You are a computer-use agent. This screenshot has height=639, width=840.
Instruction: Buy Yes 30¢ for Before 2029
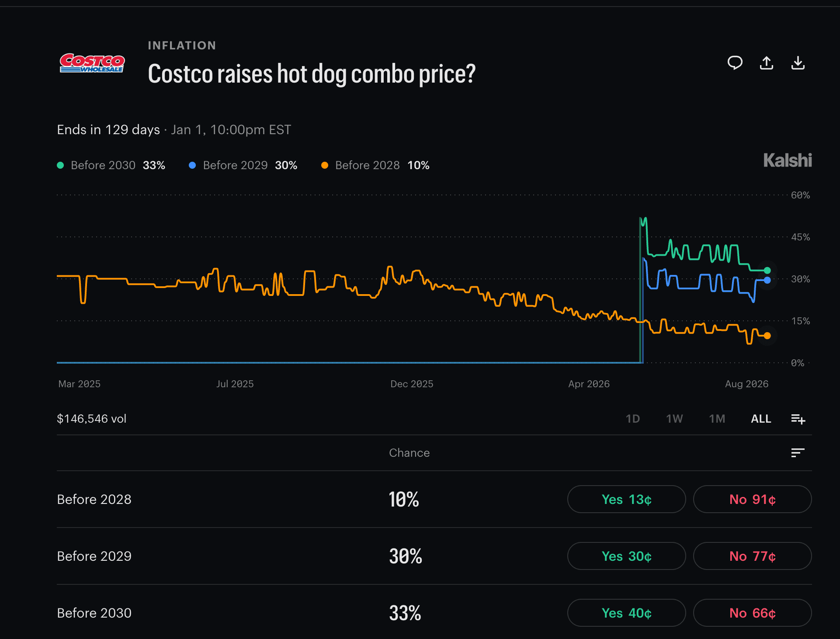coord(626,556)
